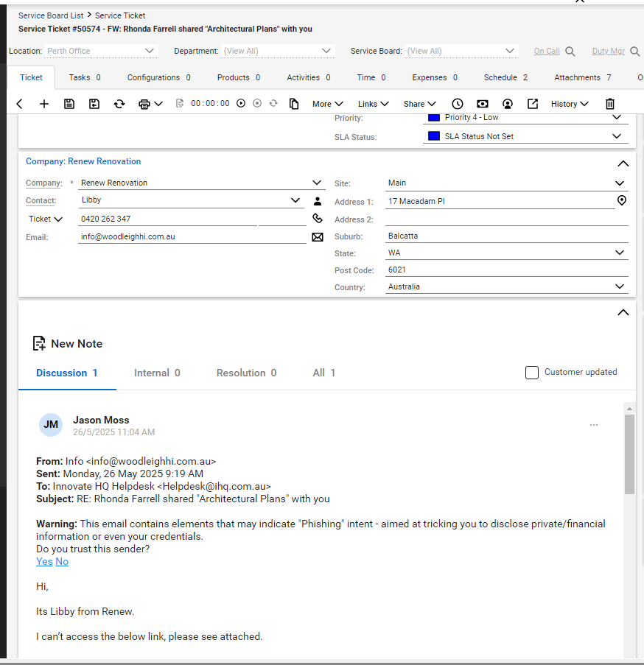
Task: Reset the timer with the small refresh icon
Action: (273, 104)
